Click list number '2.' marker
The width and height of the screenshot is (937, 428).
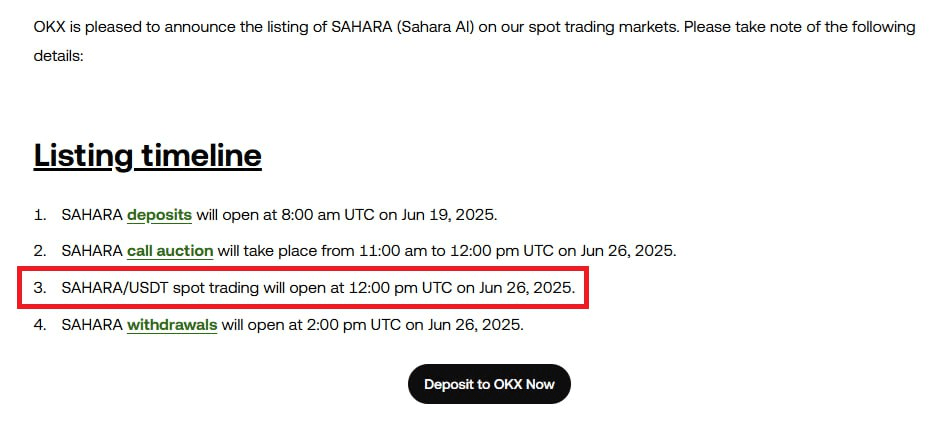(x=40, y=252)
